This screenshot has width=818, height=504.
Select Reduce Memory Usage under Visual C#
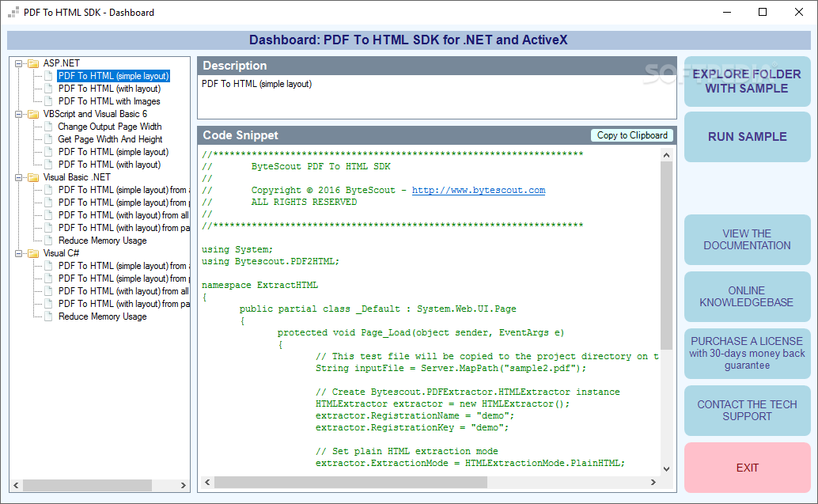[x=103, y=316]
